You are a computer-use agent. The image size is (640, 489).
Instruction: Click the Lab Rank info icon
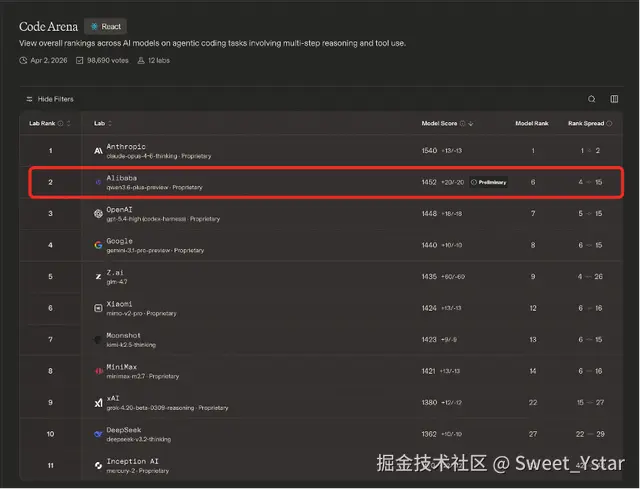tap(60, 123)
